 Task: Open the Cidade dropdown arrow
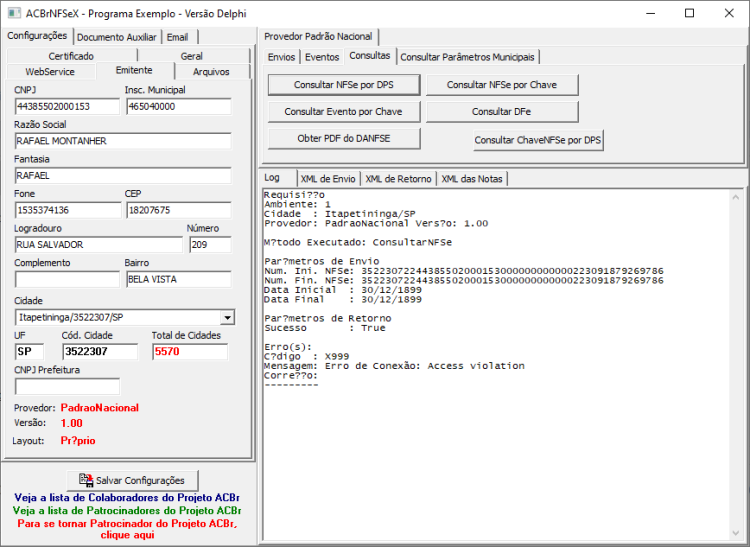pyautogui.click(x=228, y=317)
